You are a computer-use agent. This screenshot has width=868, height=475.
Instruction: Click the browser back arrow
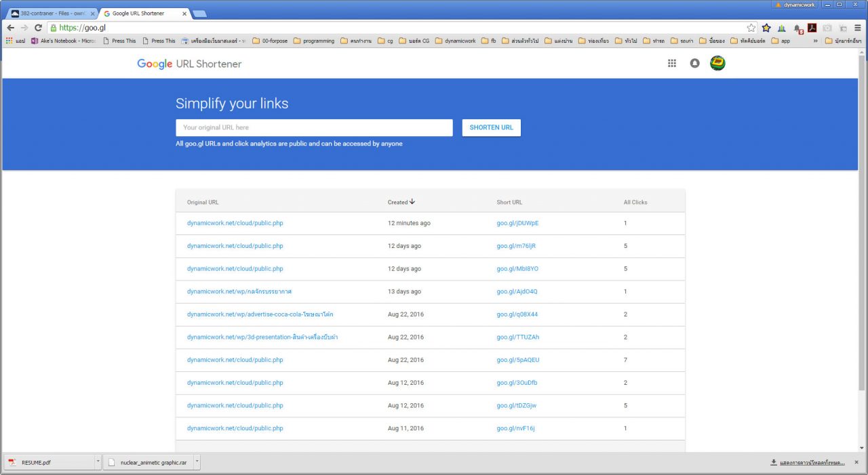pos(10,28)
